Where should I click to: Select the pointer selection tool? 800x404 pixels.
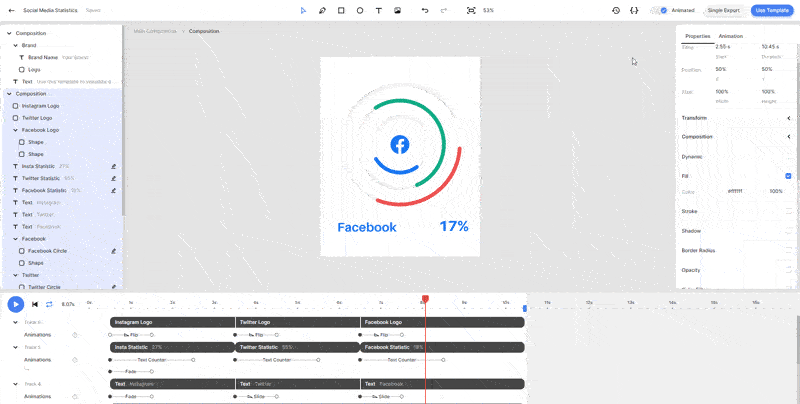click(x=304, y=10)
